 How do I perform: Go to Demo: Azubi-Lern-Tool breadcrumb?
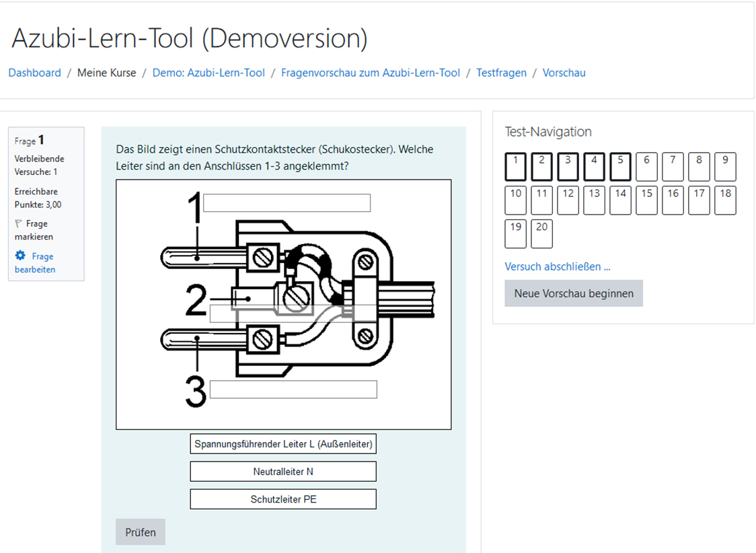point(209,73)
